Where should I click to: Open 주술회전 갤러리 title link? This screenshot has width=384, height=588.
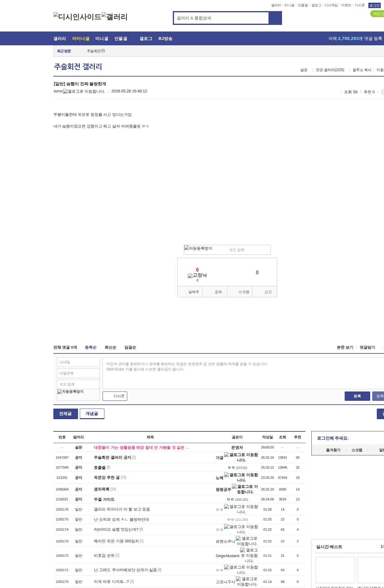pos(78,67)
